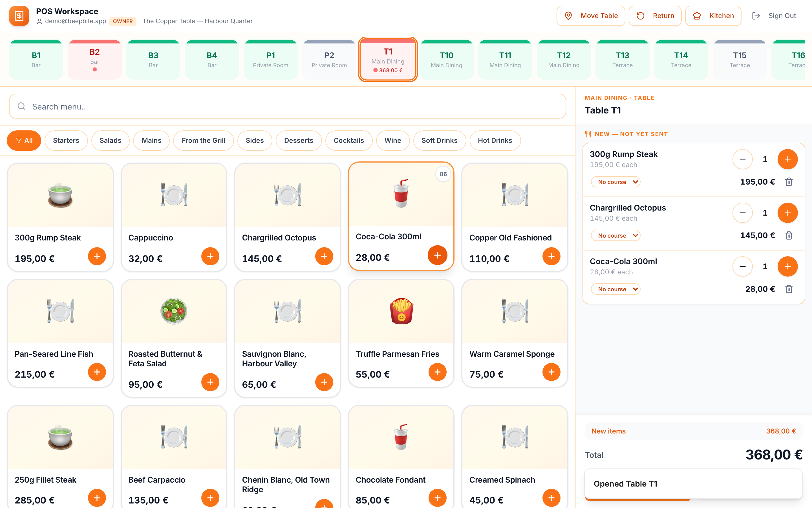Add Coca-Cola 300ml from menu card
The width and height of the screenshot is (812, 508).
pos(438,255)
